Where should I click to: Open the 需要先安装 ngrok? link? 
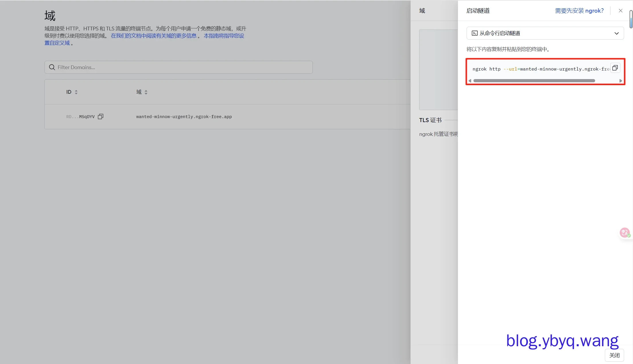tap(579, 11)
